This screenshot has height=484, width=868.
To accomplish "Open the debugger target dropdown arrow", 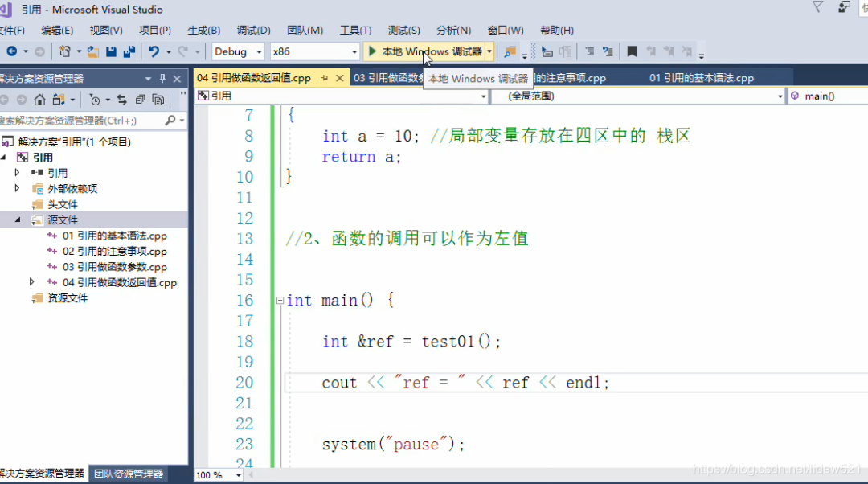I will 489,51.
